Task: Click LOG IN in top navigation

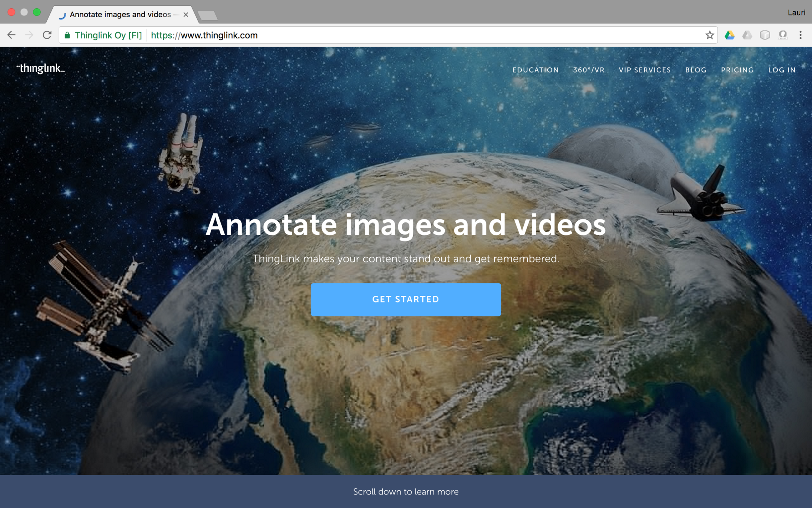Action: 782,70
